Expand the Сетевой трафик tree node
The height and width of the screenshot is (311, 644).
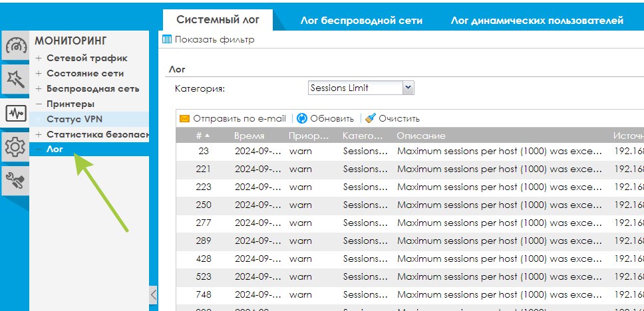click(39, 58)
